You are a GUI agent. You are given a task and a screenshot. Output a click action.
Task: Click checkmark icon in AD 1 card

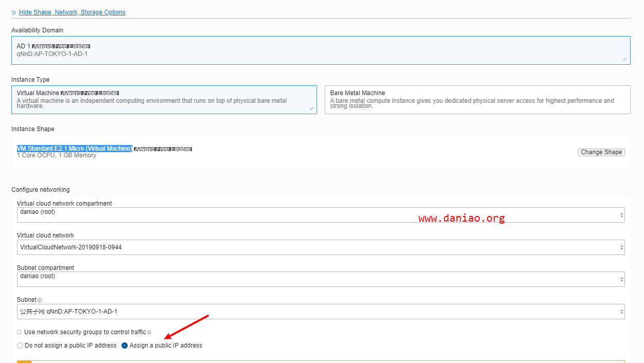(x=625, y=59)
